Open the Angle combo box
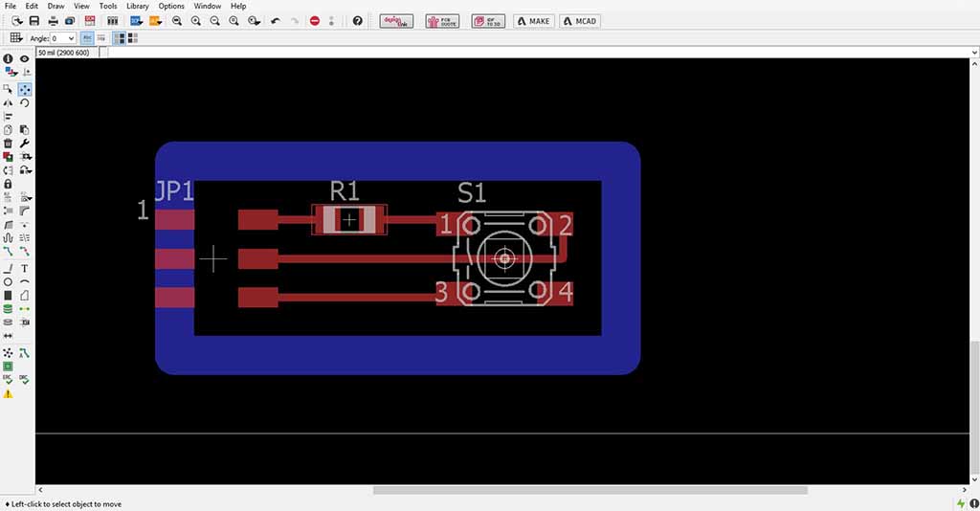 62,38
